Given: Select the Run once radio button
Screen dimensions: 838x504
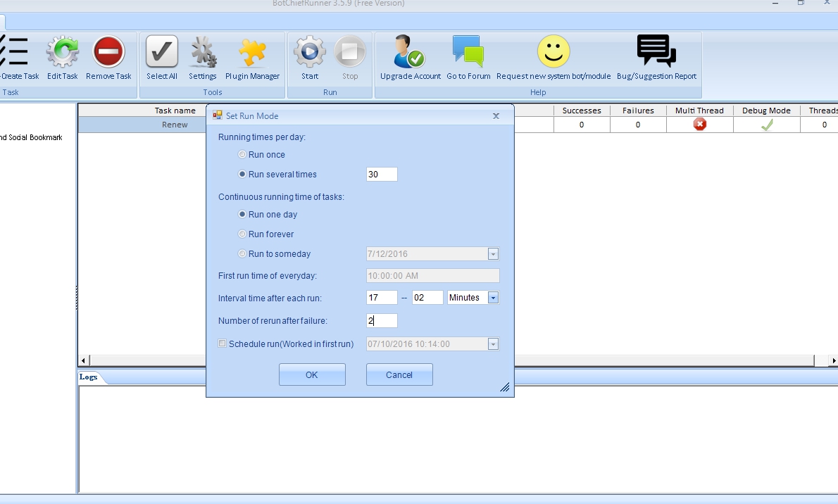Looking at the screenshot, I should (242, 155).
